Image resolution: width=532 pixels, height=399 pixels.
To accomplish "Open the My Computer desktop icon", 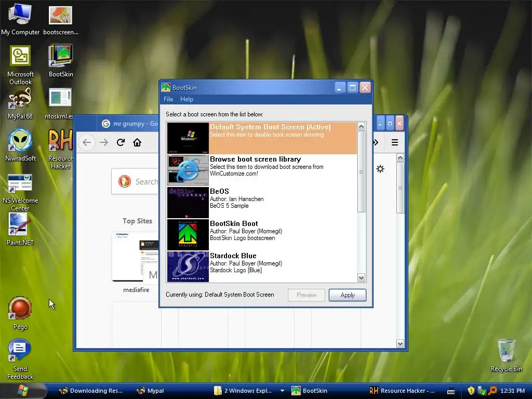I will pyautogui.click(x=20, y=19).
